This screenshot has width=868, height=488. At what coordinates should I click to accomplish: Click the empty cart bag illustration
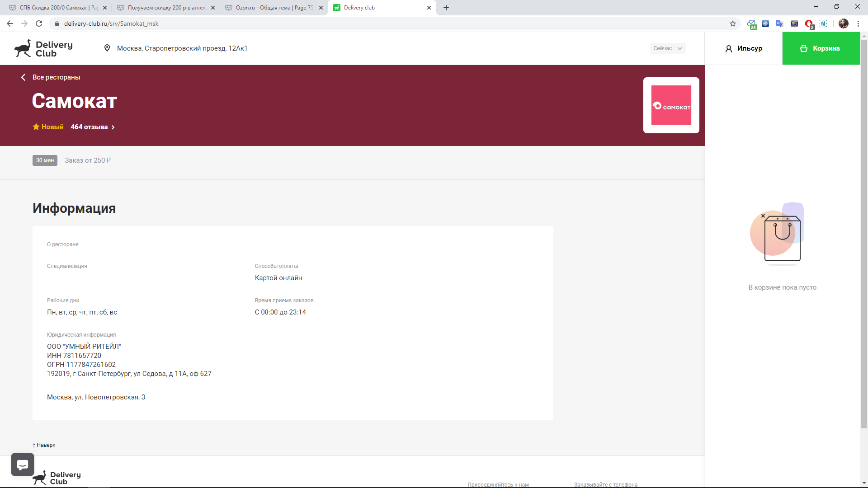(777, 234)
